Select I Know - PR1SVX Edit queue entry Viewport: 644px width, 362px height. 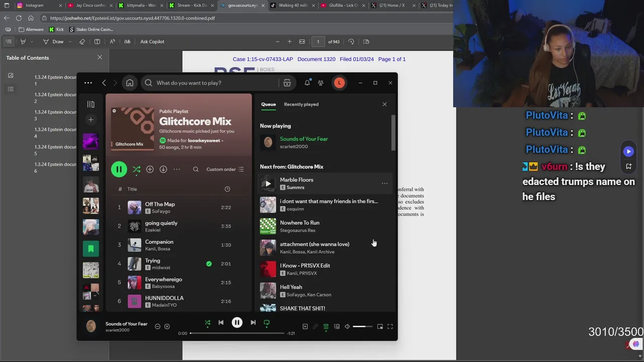click(x=325, y=269)
